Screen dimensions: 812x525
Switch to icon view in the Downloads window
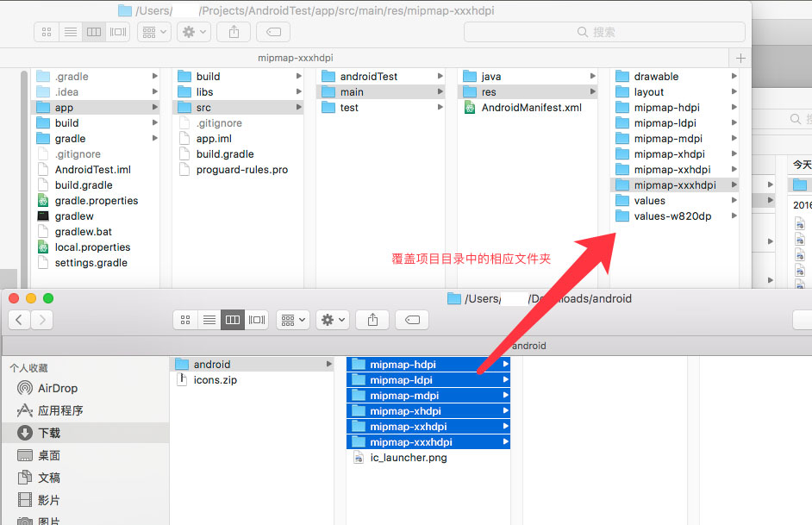pyautogui.click(x=185, y=320)
